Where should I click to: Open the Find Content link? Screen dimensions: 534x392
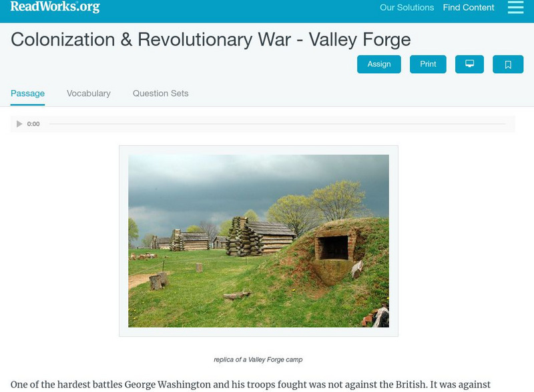(469, 7)
